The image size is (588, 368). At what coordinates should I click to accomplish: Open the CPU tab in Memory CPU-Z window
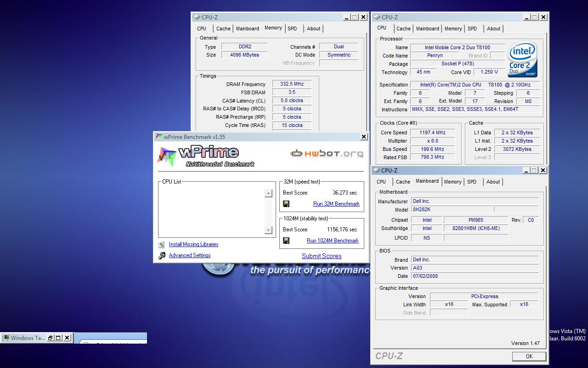202,29
